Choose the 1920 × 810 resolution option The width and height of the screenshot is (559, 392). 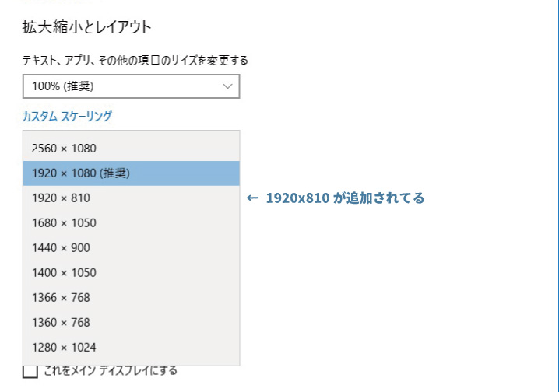click(132, 198)
